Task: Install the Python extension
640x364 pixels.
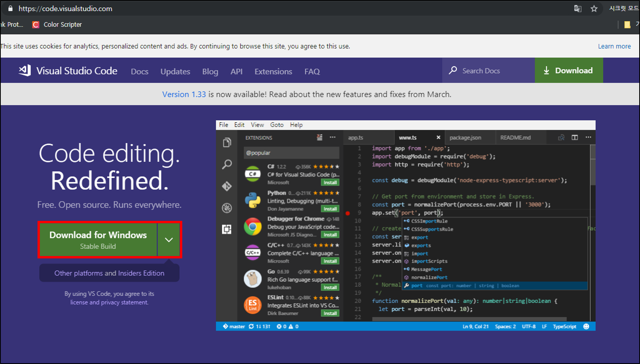Action: coord(330,209)
